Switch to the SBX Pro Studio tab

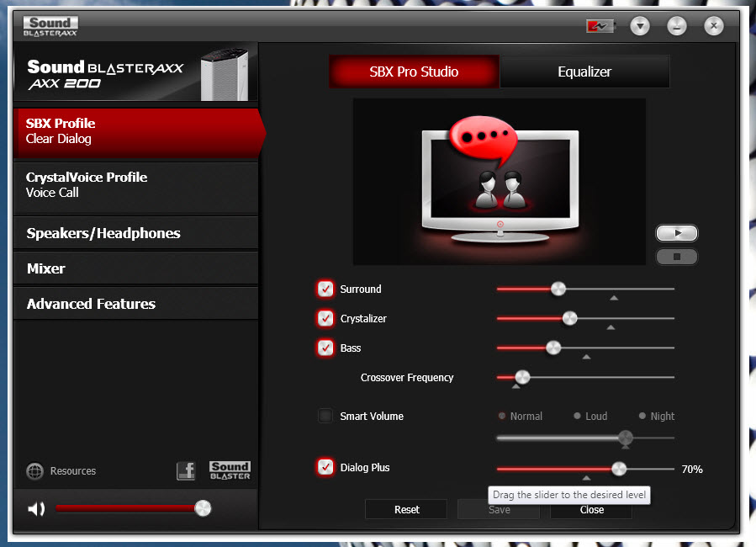point(414,72)
